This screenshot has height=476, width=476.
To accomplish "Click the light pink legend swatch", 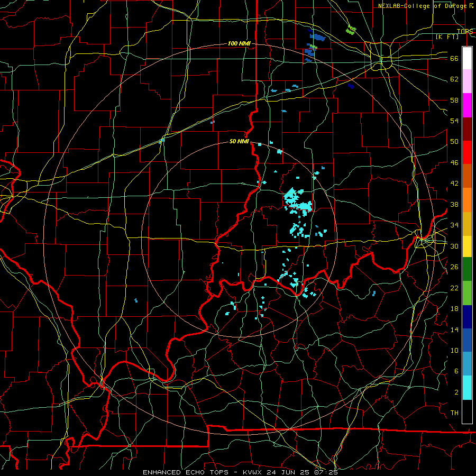I will point(467,81).
